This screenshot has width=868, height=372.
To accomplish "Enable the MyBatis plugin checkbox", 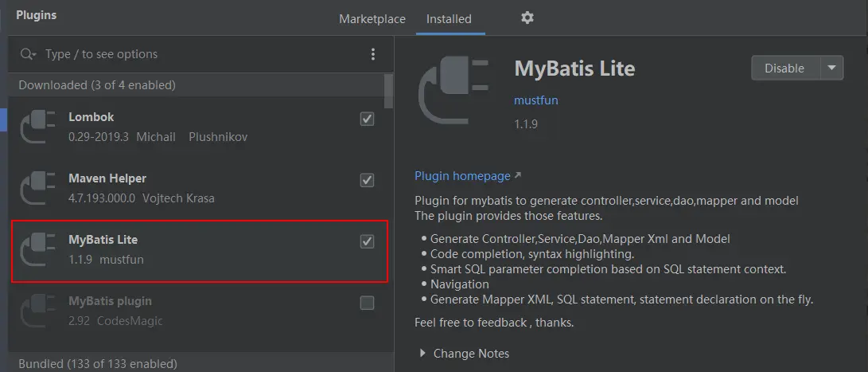I will (367, 303).
